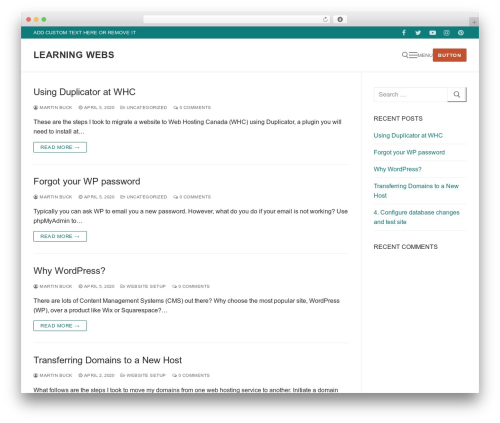Click READ MORE under Using Duplicator post

(60, 147)
